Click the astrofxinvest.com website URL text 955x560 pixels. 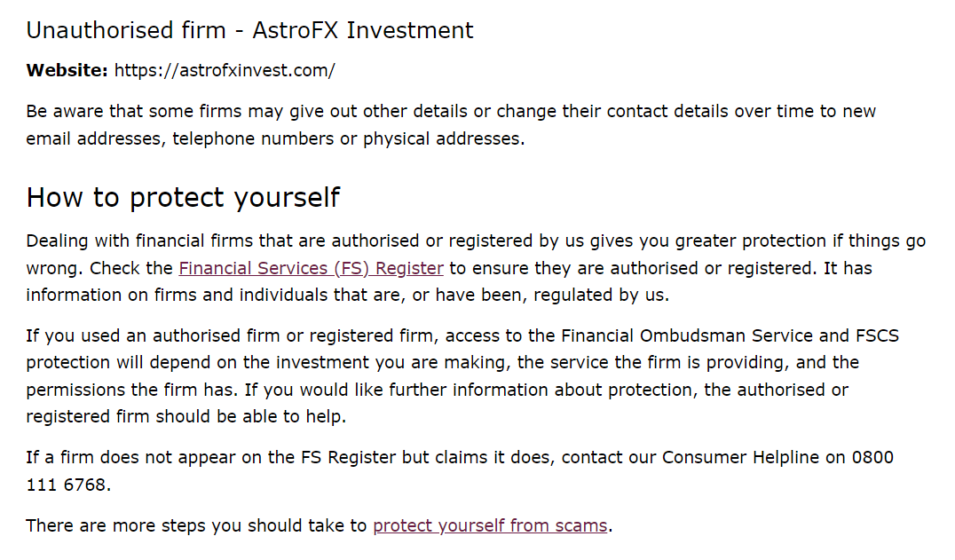point(225,71)
